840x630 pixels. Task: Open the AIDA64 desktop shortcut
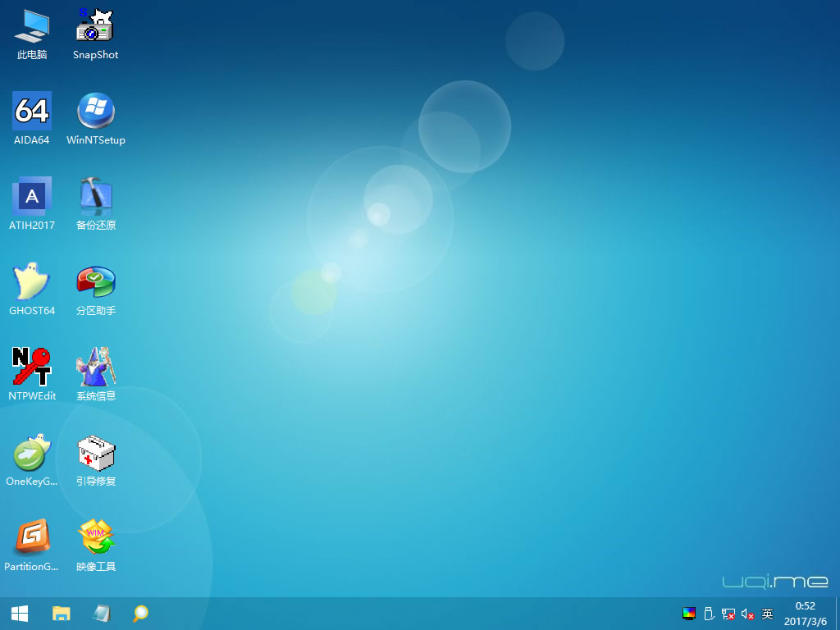click(32, 119)
